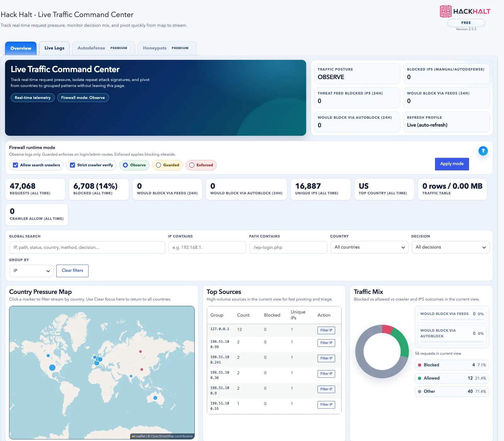Click the blue help question-mark icon
Screen dimensions: 504x441
[x=483, y=151]
